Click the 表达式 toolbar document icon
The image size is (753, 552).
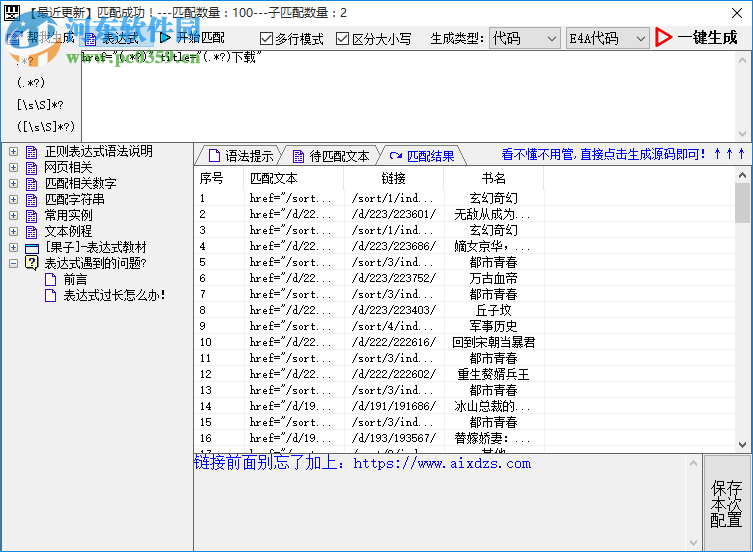tap(90, 39)
